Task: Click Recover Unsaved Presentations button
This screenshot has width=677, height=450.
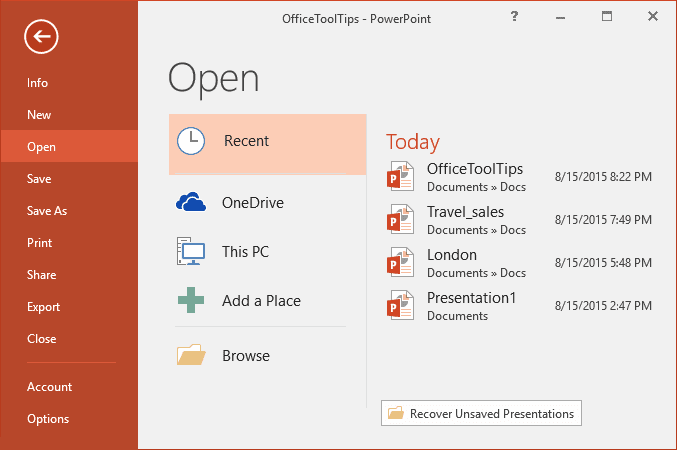Action: point(481,413)
